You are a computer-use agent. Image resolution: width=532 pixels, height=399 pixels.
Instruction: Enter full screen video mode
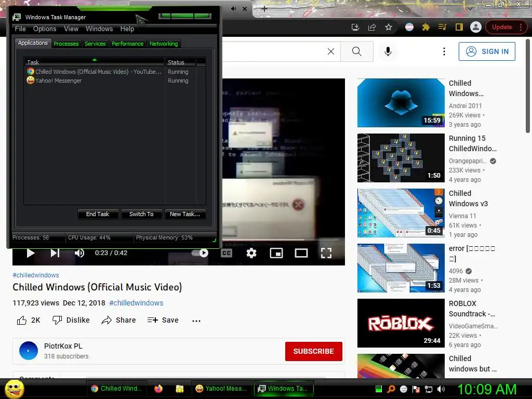point(326,253)
